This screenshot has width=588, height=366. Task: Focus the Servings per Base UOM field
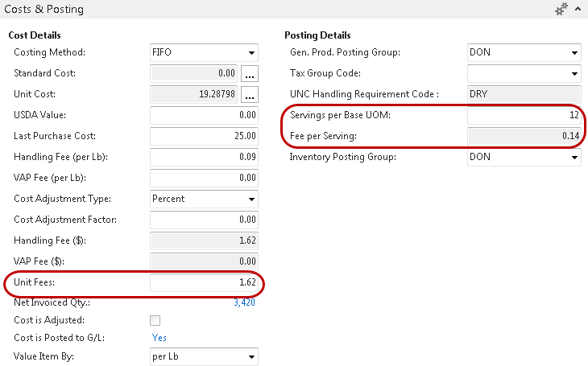(x=524, y=115)
